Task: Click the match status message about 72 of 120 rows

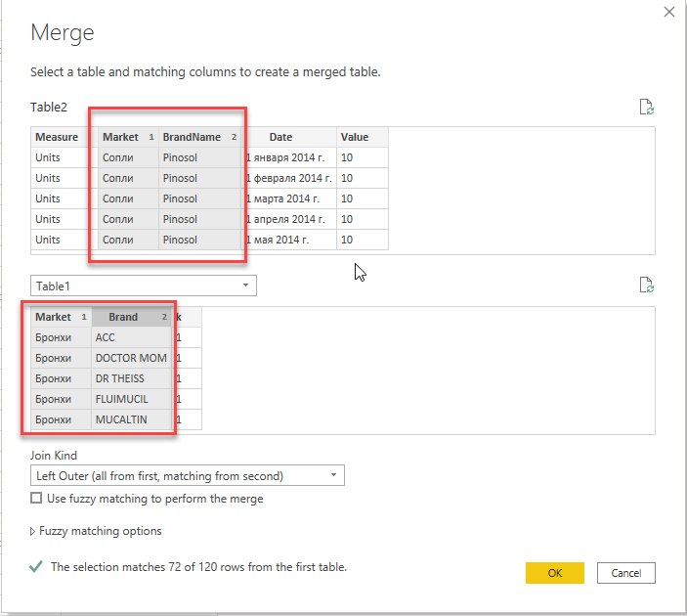Action: (x=198, y=567)
